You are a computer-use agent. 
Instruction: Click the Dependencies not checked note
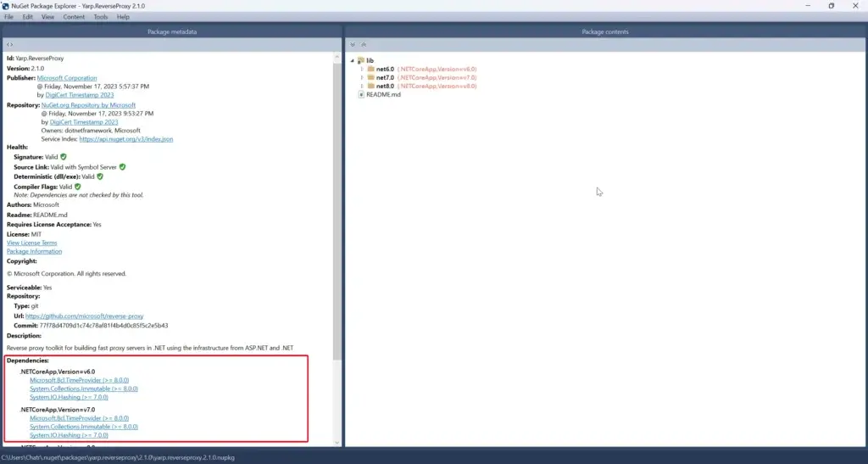(x=79, y=195)
